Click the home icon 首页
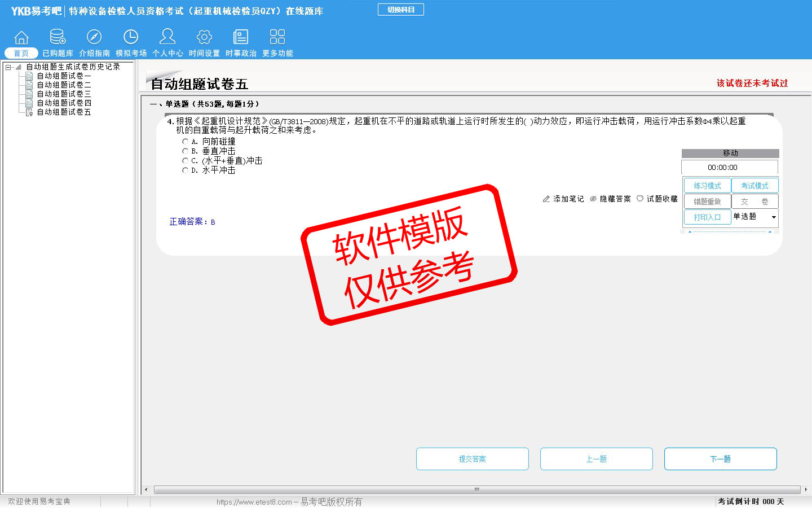The width and height of the screenshot is (812, 508). (x=21, y=38)
